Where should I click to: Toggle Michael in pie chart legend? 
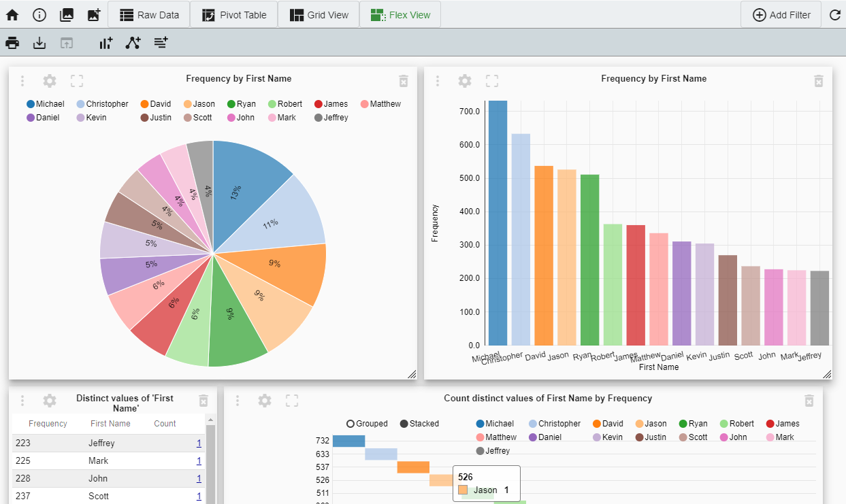(x=46, y=104)
